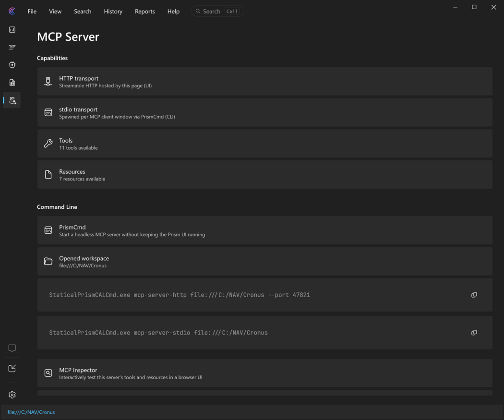The height and width of the screenshot is (420, 504).
Task: Click the Opened workspace card
Action: coord(265,261)
